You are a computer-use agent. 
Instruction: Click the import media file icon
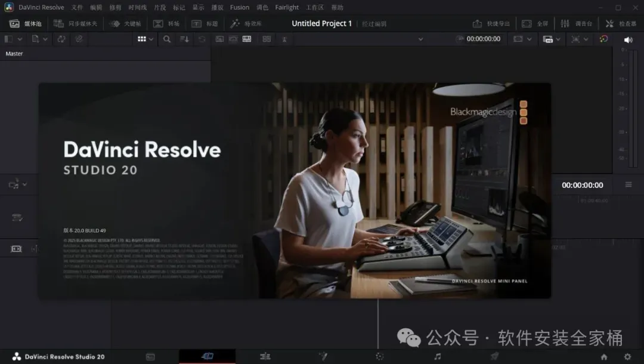click(35, 39)
